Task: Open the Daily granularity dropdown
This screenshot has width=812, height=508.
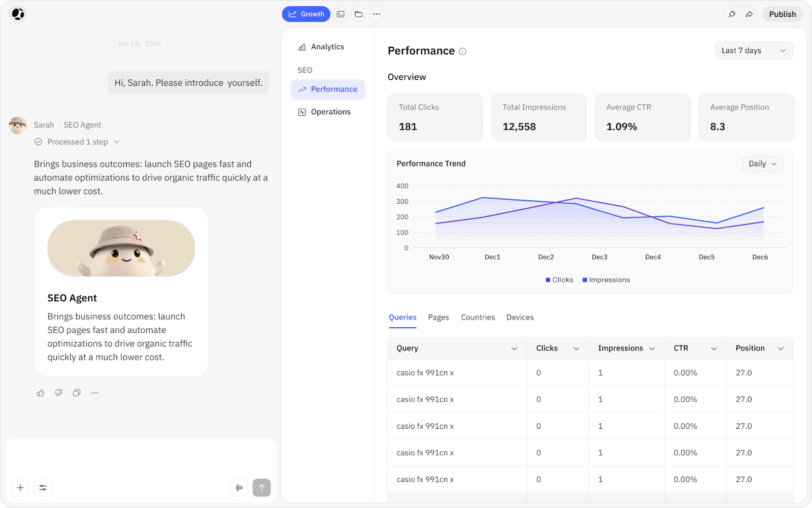Action: pos(762,164)
